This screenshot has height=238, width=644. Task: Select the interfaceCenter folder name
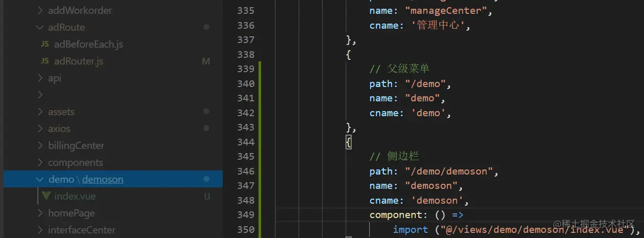point(82,230)
